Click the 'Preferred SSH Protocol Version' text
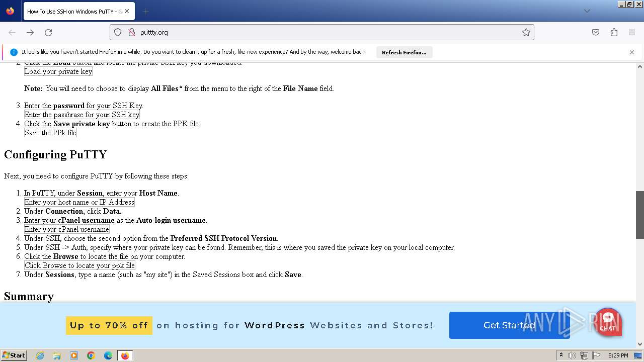Image resolution: width=644 pixels, height=362 pixels. tap(224, 238)
